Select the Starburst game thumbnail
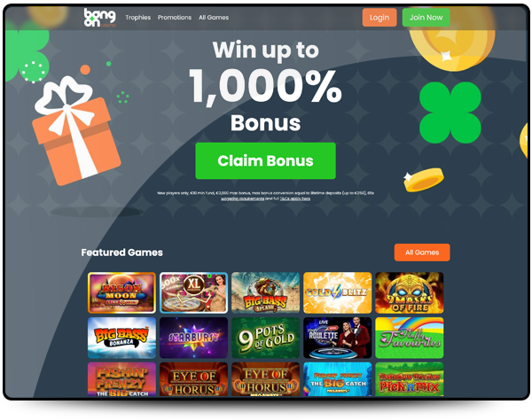 coord(193,338)
